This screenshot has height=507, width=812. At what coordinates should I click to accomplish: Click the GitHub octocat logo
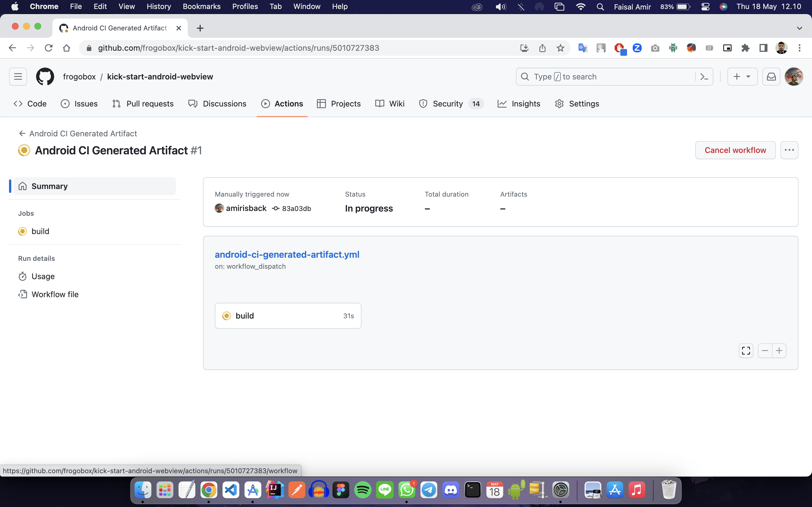45,76
